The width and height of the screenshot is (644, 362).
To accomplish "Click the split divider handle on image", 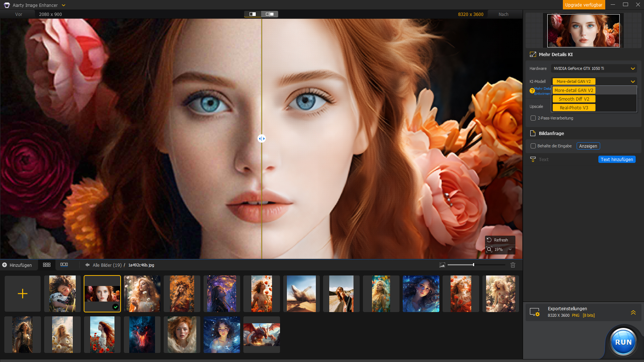I will 262,139.
